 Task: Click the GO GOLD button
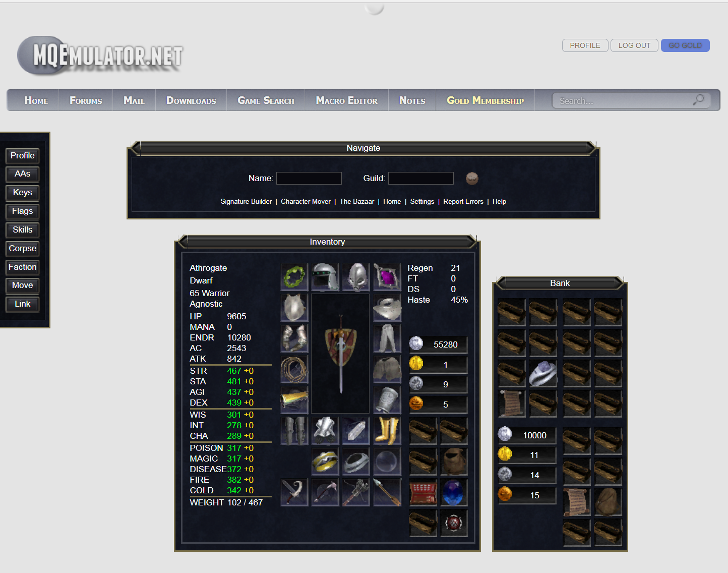point(685,45)
